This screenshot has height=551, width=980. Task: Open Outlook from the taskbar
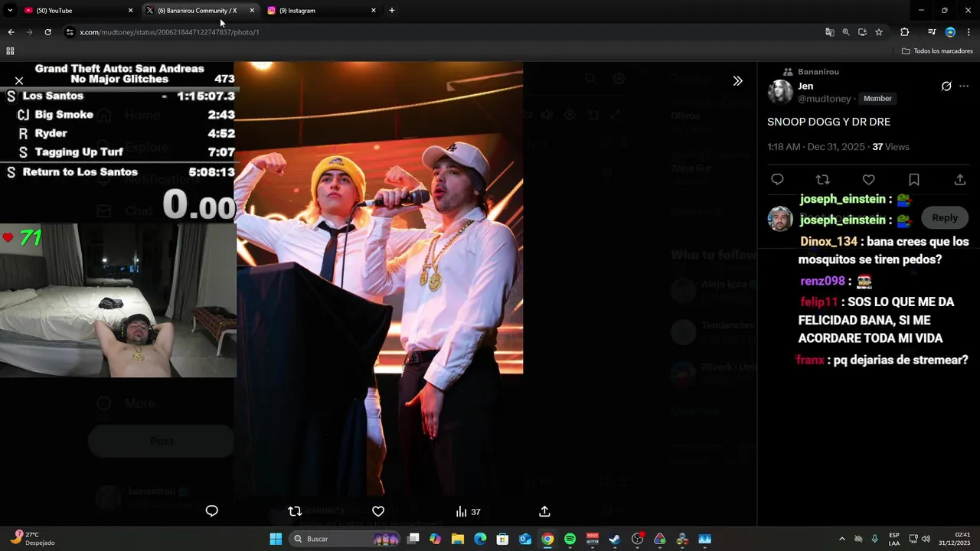[525, 539]
